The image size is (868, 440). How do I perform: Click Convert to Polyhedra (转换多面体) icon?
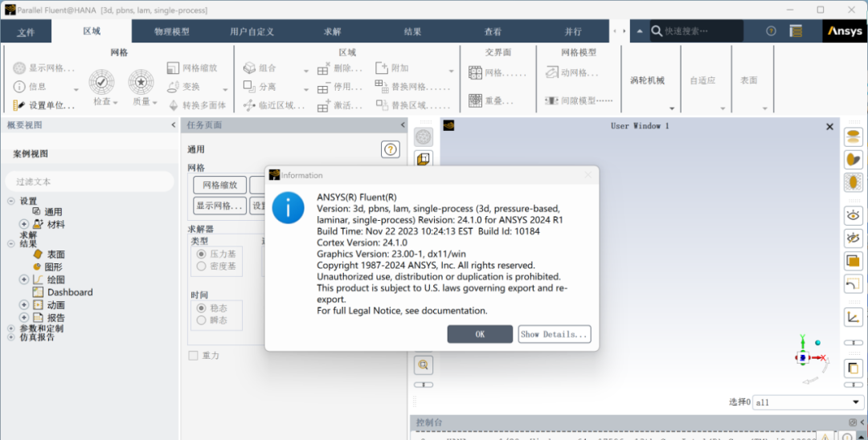(x=174, y=105)
